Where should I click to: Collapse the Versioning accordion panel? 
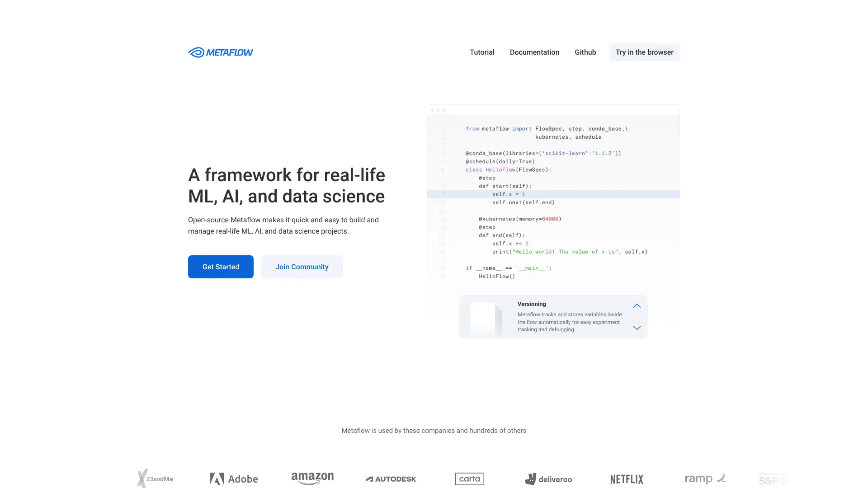tap(636, 305)
